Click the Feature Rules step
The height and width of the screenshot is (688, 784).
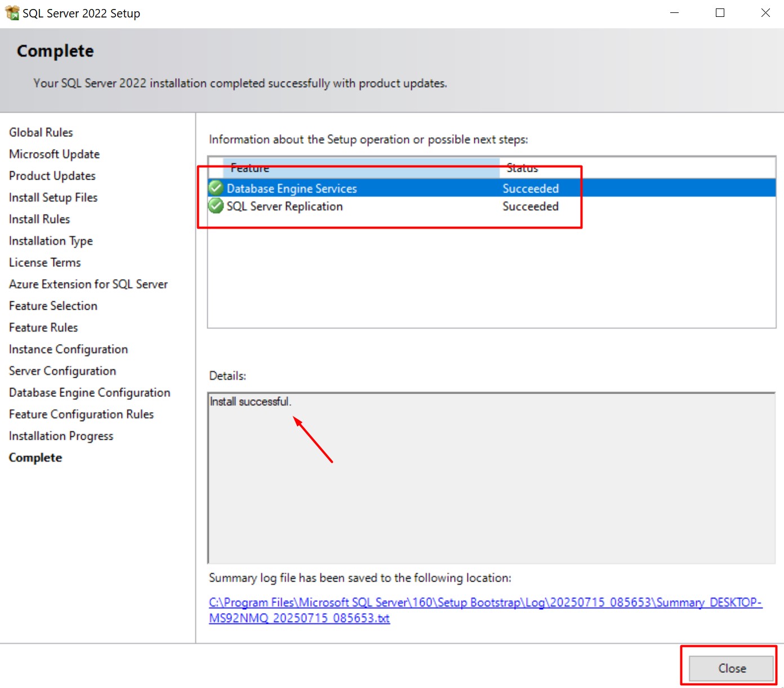[43, 327]
